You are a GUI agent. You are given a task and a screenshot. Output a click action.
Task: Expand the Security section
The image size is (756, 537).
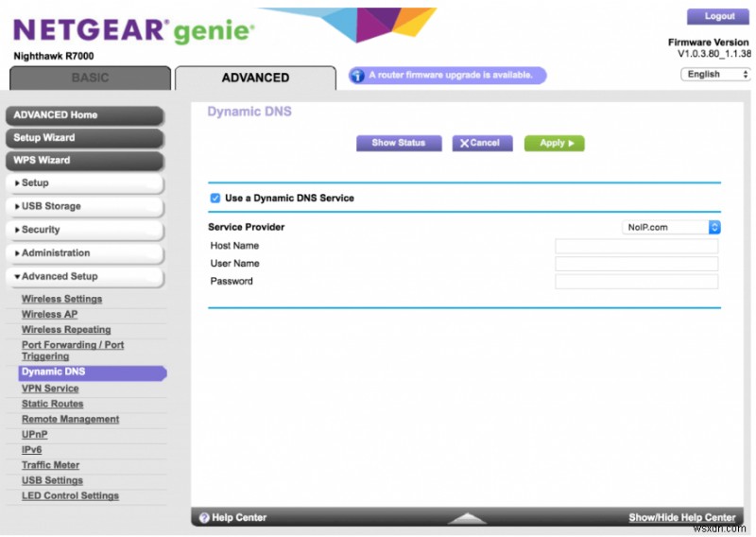pyautogui.click(x=85, y=230)
